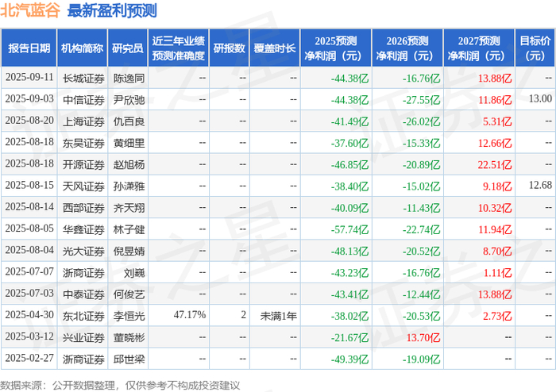Screen dimensions: 556x392
Task: Select the 报告日期 column header
Action: pos(29,48)
